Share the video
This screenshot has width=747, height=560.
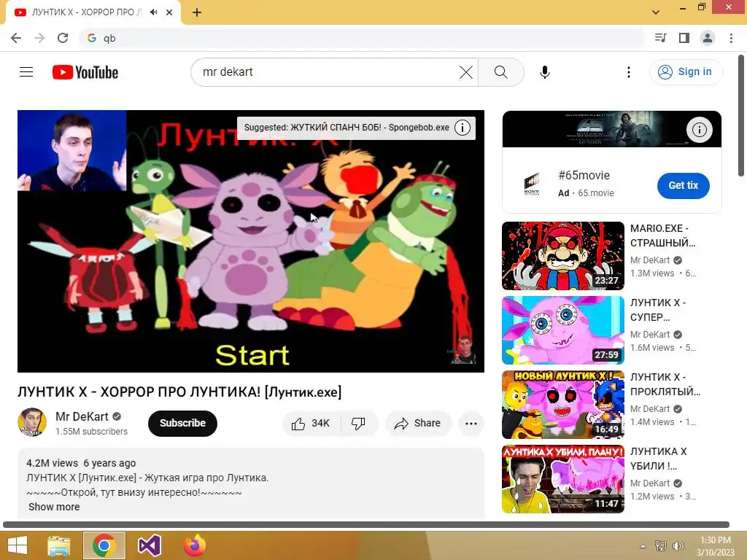tap(418, 424)
